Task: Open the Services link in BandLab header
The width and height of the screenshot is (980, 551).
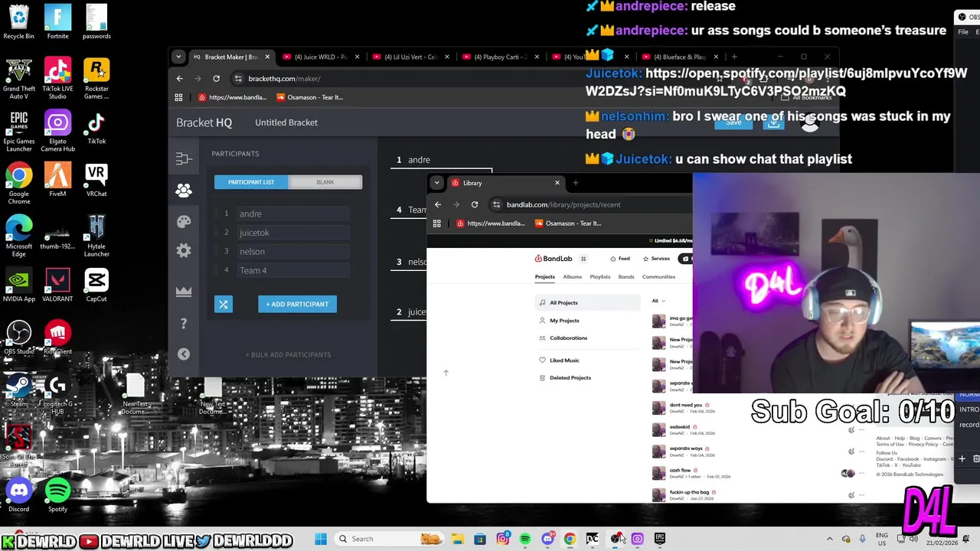Action: click(x=656, y=259)
